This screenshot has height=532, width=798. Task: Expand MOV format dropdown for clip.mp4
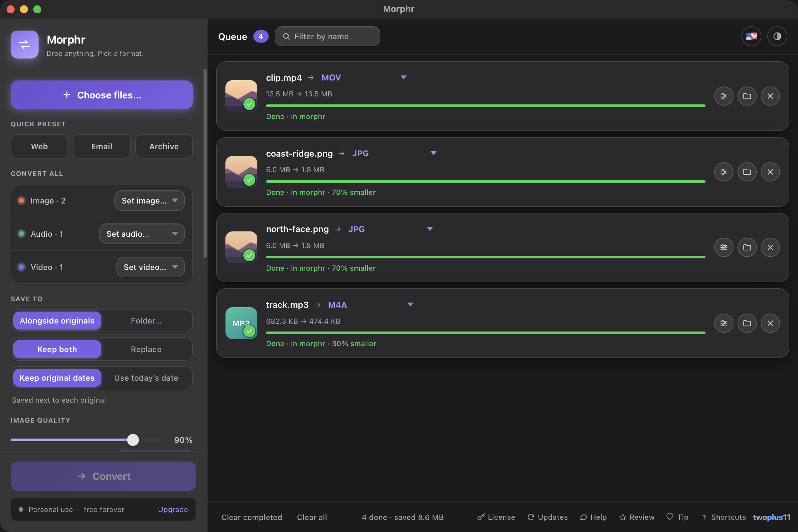(364, 78)
